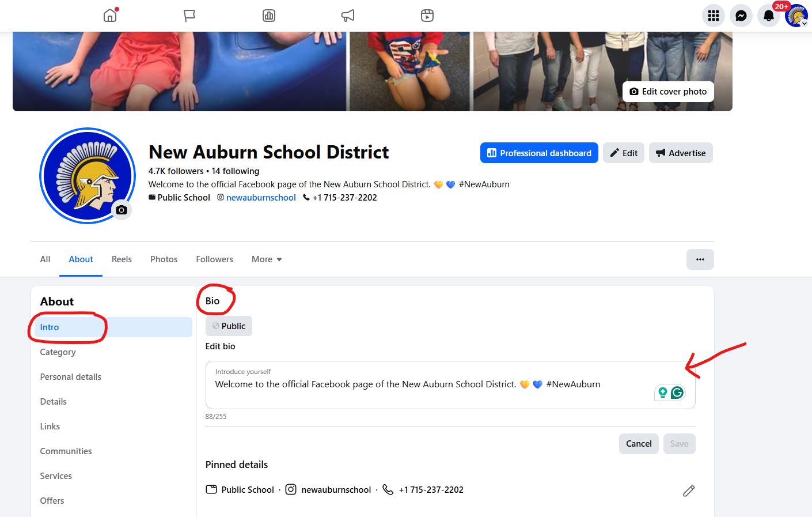Open Offers in About sidebar
Viewport: 812px width, 517px height.
pyautogui.click(x=113, y=501)
